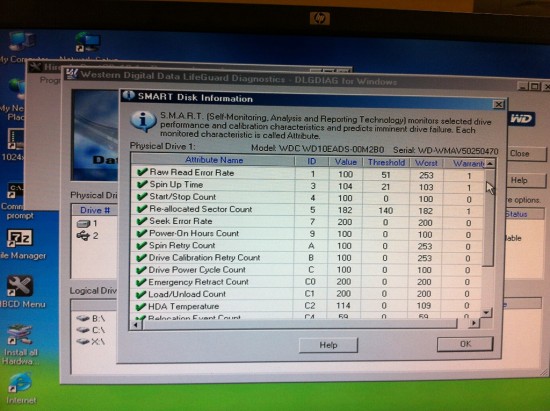Click the attribute list scroll down arrow

486,312
